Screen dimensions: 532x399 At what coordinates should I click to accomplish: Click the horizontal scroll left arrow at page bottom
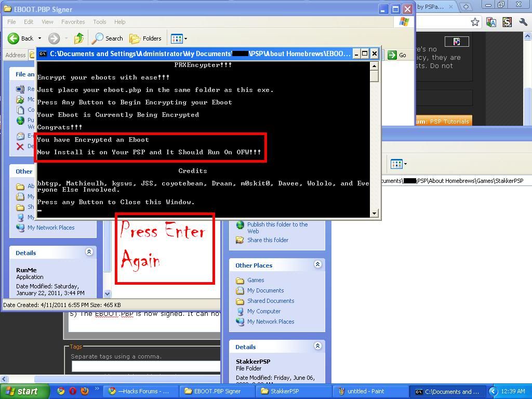click(4, 379)
